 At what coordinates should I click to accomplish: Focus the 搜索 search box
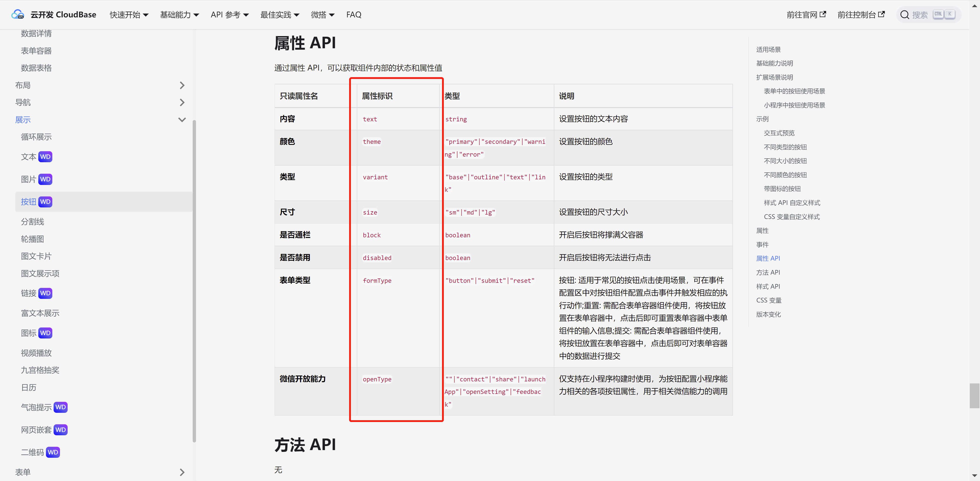click(x=928, y=15)
